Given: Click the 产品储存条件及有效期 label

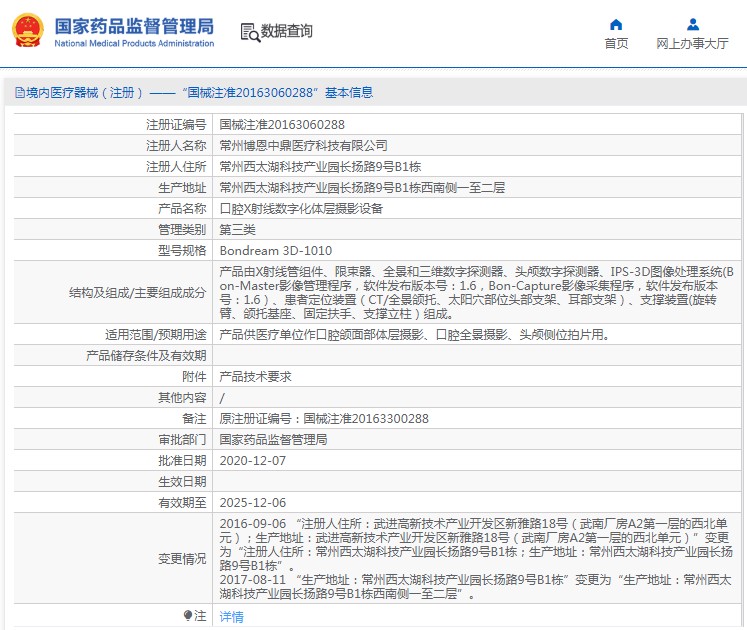Looking at the screenshot, I should pos(146,356).
